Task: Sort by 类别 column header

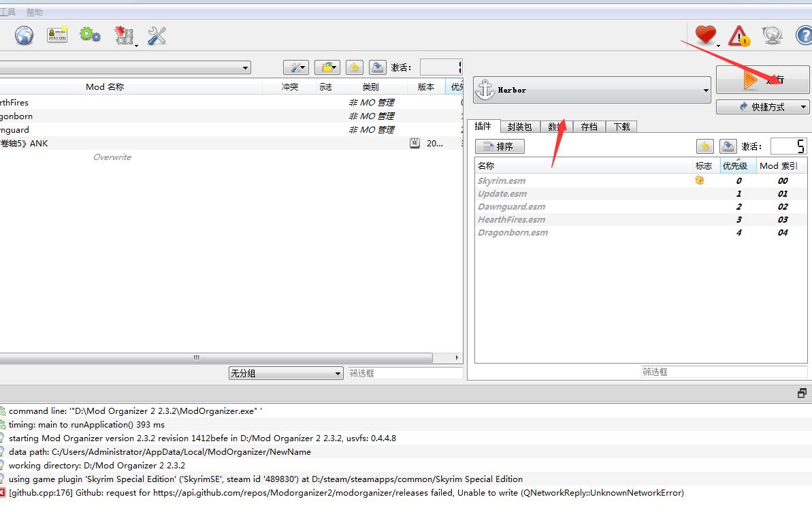Action: coord(370,86)
